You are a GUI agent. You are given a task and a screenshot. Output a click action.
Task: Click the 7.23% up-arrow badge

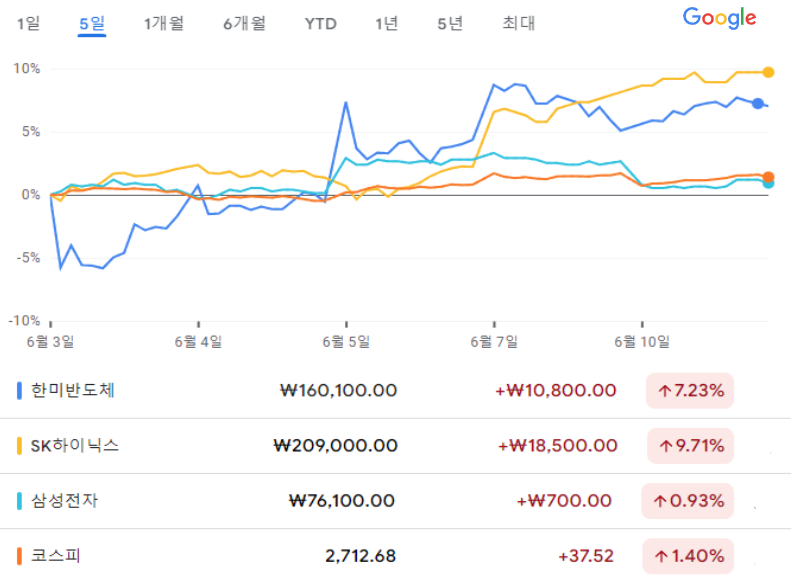click(x=690, y=390)
